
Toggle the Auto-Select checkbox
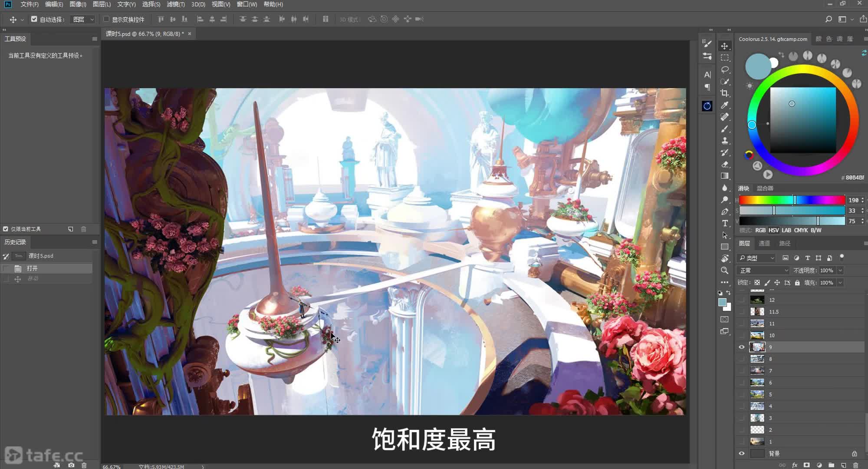(x=34, y=19)
